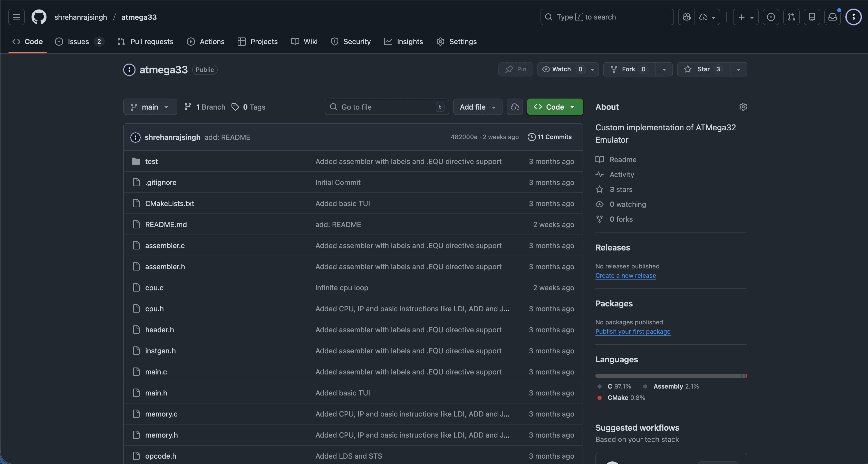Open the issues icon in header
The width and height of the screenshot is (868, 464).
[x=771, y=17]
